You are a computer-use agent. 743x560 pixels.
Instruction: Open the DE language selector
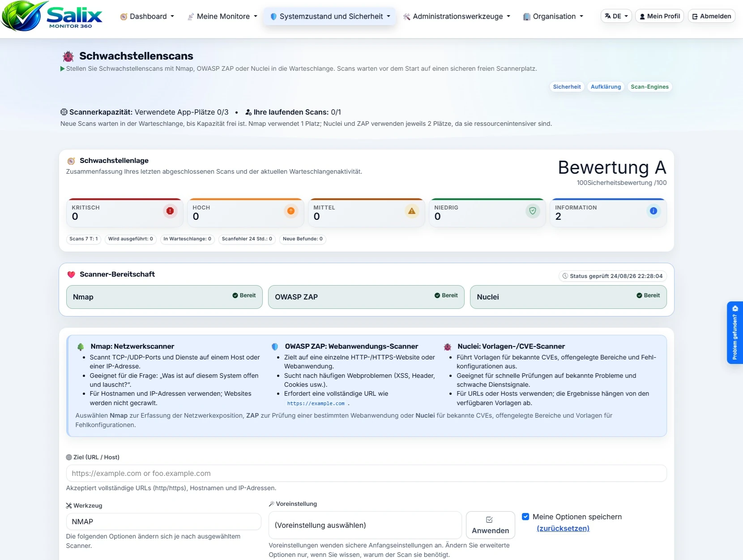(616, 16)
